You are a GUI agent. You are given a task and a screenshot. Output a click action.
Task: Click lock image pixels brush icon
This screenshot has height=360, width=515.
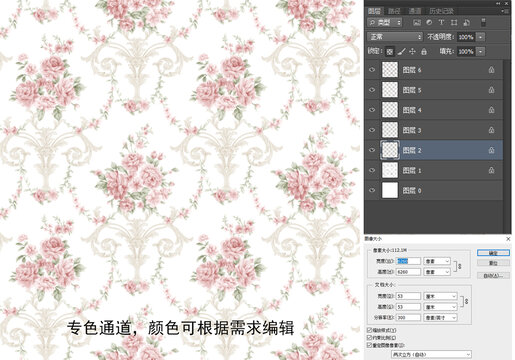[x=402, y=51]
